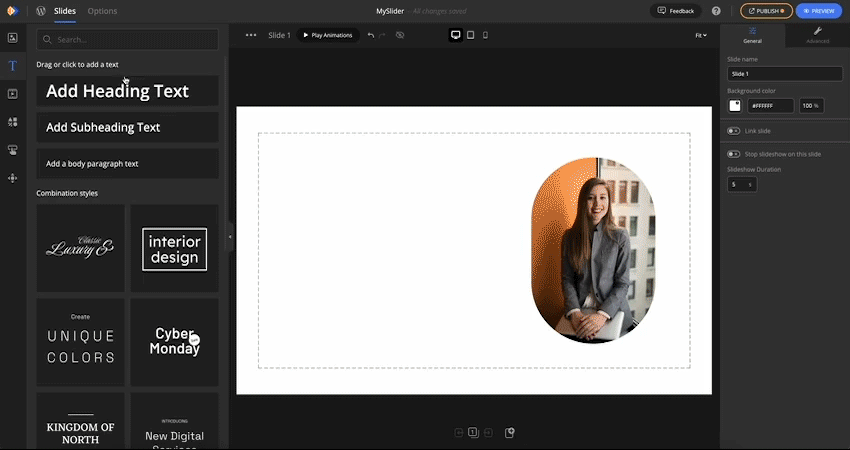Open the three-dot slide options menu

pos(251,35)
